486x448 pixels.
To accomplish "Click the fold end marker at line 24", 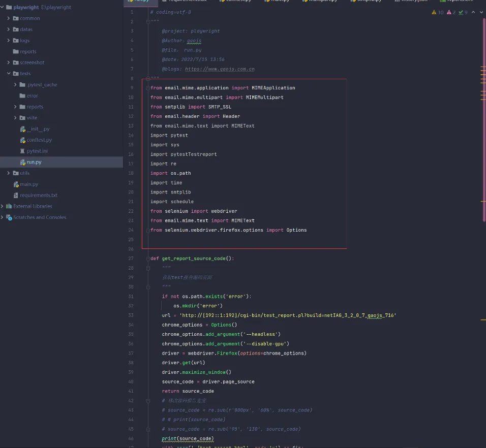I will point(148,230).
